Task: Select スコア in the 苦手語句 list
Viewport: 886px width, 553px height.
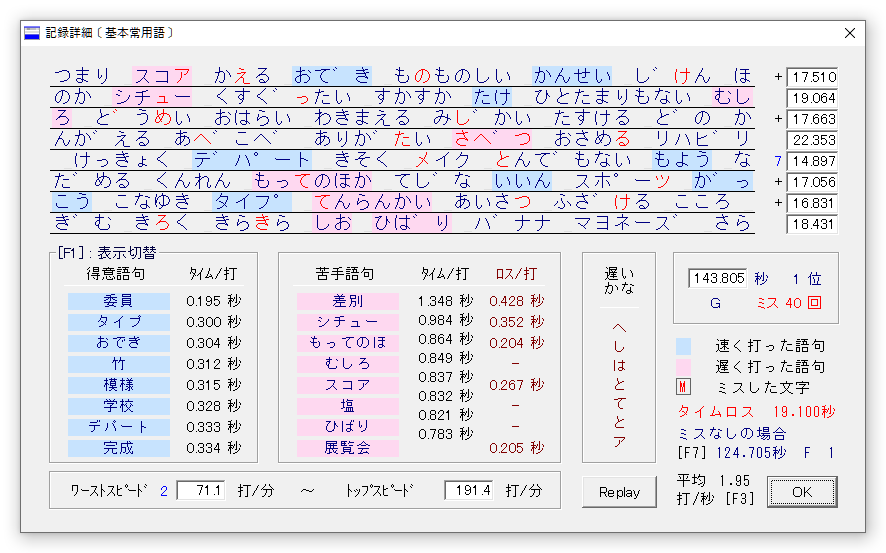Action: pos(348,385)
